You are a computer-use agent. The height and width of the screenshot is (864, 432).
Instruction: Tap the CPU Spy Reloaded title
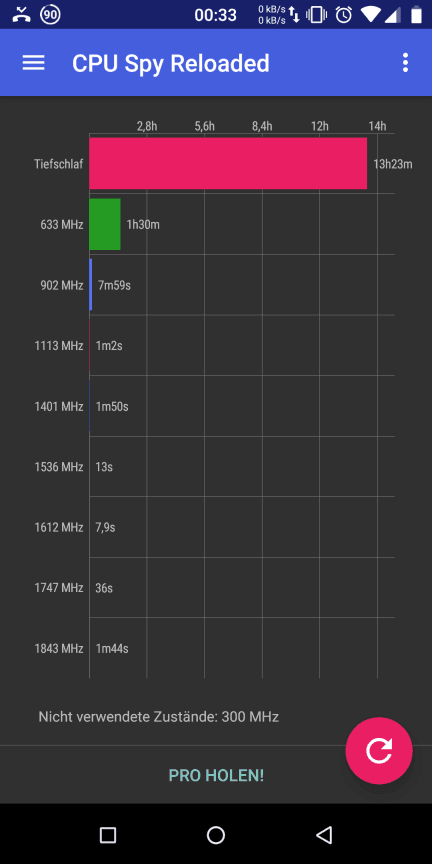coord(171,63)
